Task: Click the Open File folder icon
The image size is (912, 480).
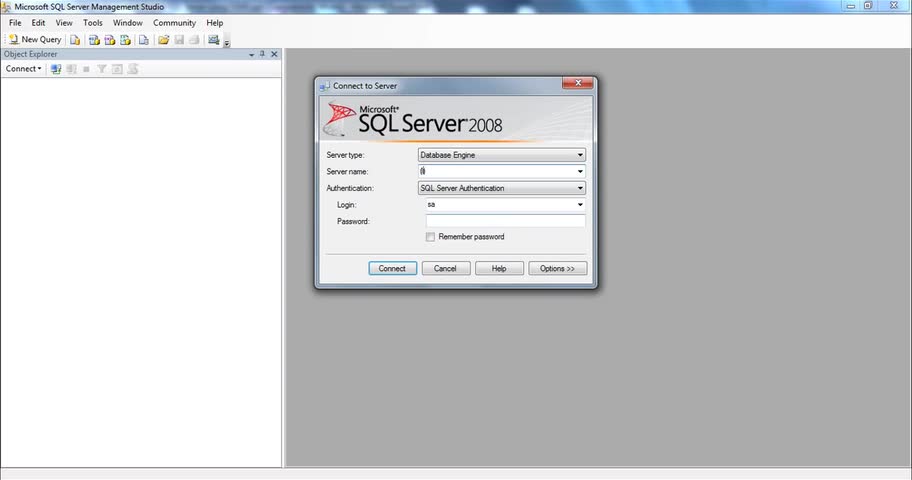Action: pos(163,40)
